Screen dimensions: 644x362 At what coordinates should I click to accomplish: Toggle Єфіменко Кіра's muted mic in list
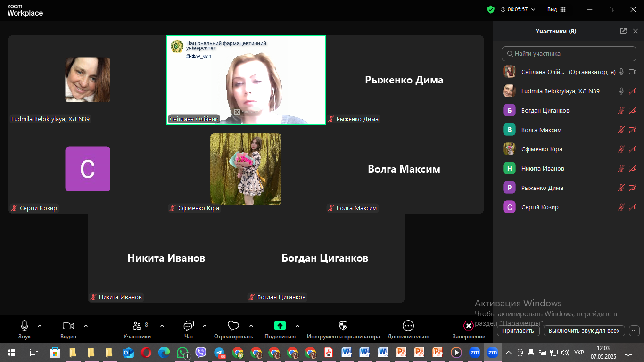point(621,149)
